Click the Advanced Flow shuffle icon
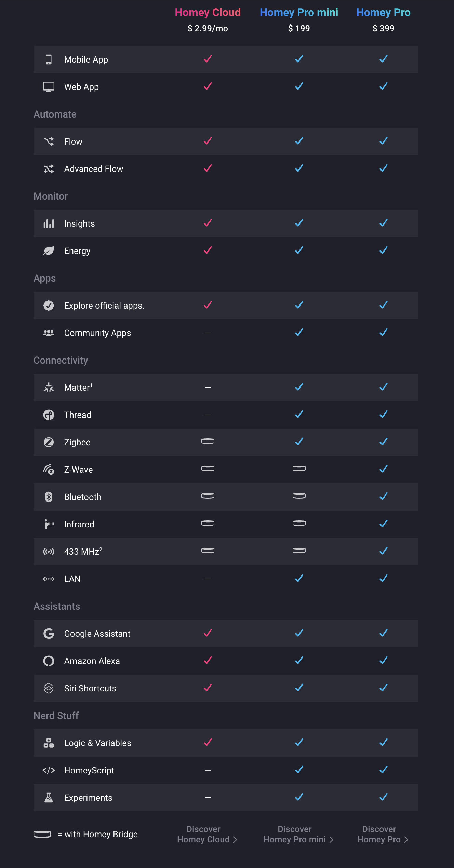Screen dimensions: 454x868 coord(49,169)
